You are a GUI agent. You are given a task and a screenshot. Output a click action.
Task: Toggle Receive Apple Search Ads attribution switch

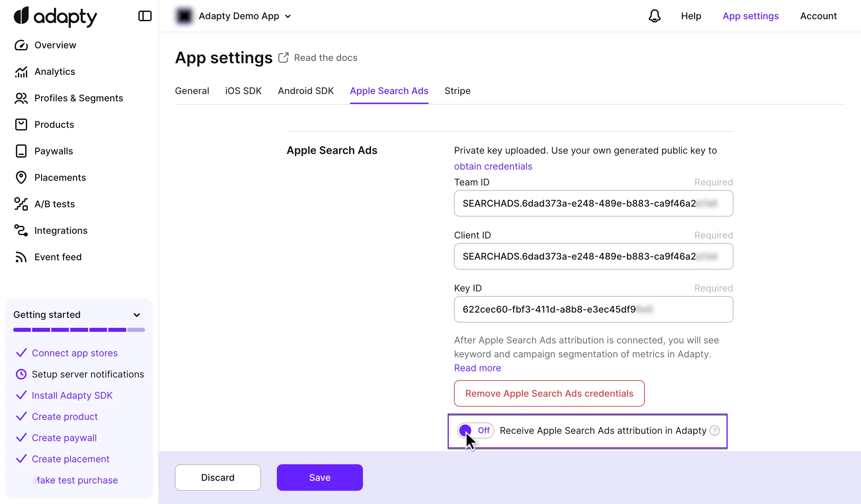pos(475,430)
